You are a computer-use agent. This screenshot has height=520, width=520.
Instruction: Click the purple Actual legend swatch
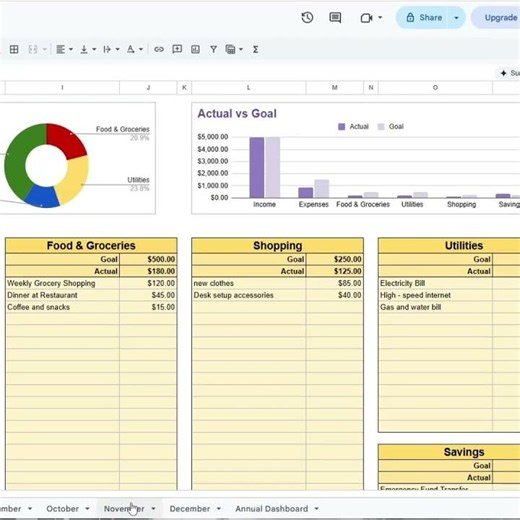[342, 127]
